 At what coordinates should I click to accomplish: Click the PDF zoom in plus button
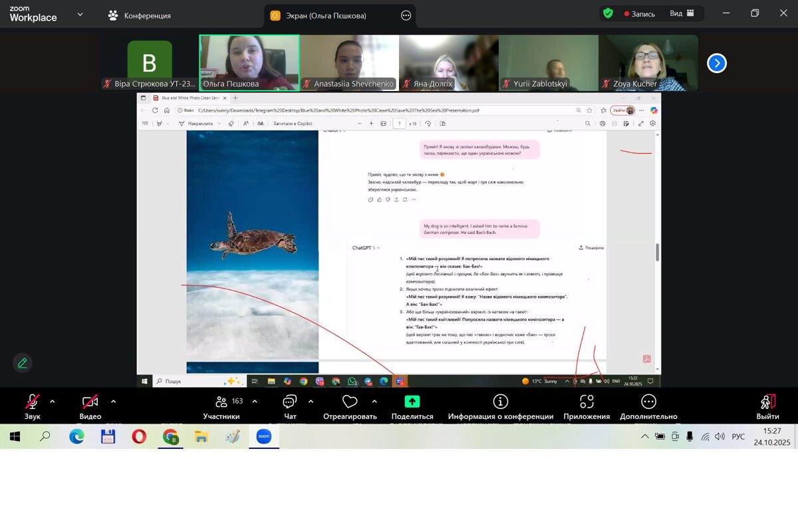(371, 123)
